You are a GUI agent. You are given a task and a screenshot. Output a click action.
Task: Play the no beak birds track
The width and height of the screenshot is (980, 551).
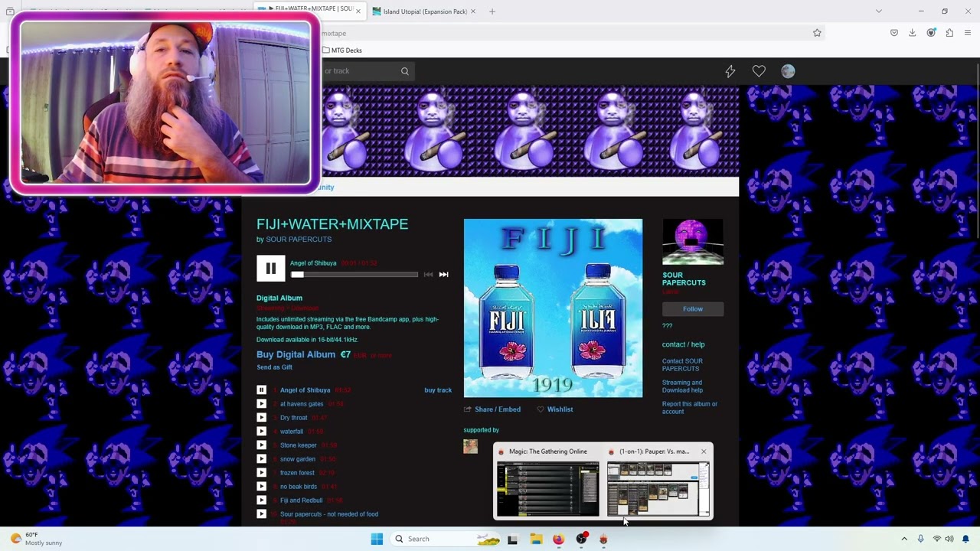pyautogui.click(x=261, y=487)
